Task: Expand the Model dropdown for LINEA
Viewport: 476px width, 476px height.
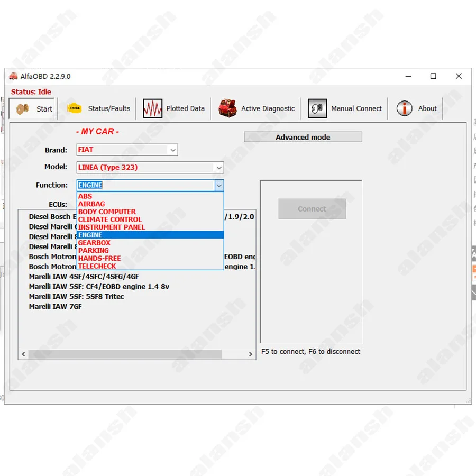Action: click(x=218, y=168)
